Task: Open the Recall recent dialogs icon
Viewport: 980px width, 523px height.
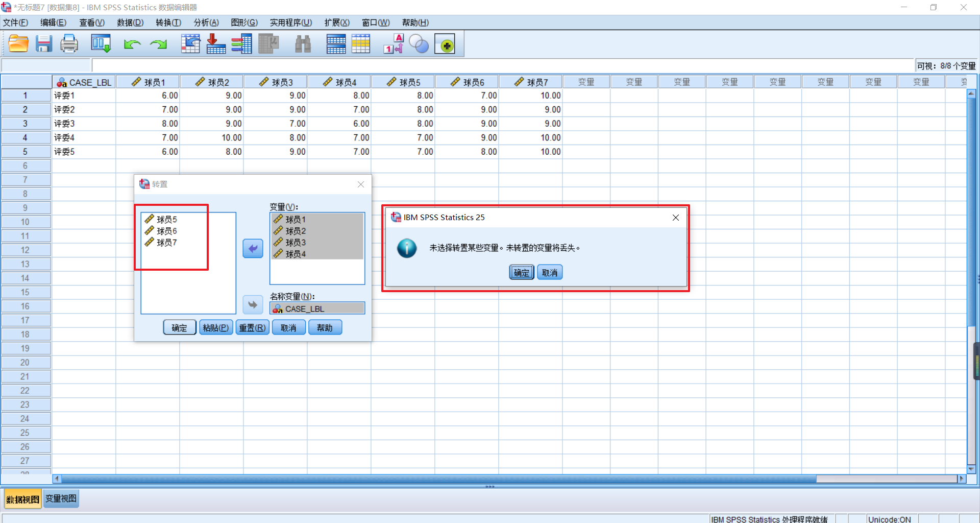Action: 101,44
